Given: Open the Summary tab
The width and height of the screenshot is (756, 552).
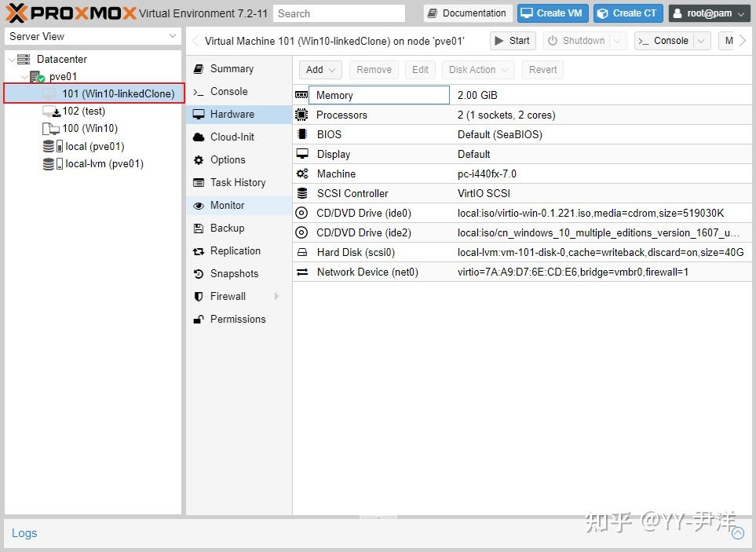Looking at the screenshot, I should pos(239,69).
